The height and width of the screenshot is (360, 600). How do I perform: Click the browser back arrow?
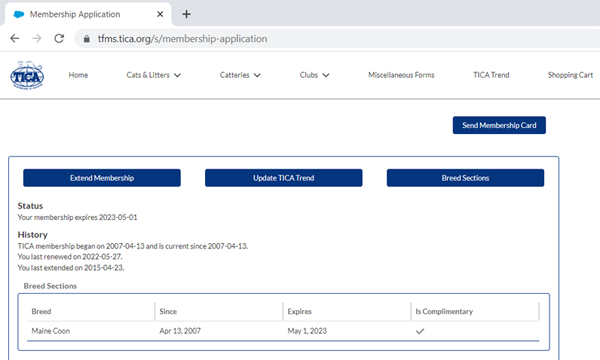coord(15,38)
